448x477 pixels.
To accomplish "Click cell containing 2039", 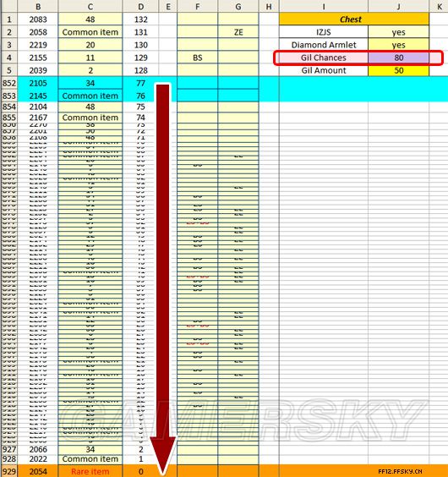I will [x=38, y=70].
